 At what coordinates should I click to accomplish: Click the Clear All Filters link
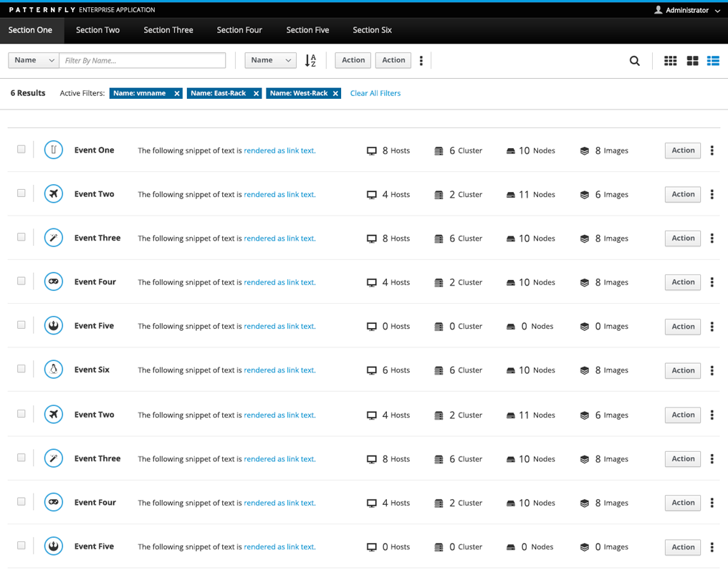click(x=375, y=93)
